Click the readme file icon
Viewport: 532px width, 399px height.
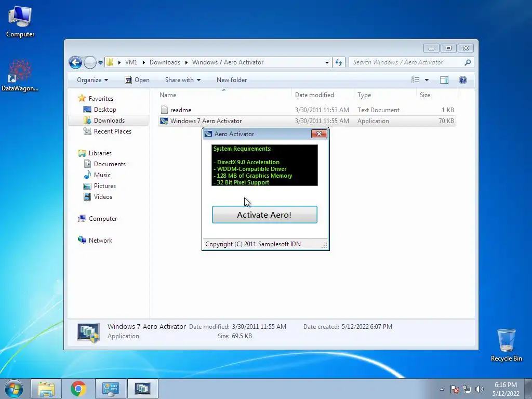[x=164, y=110]
